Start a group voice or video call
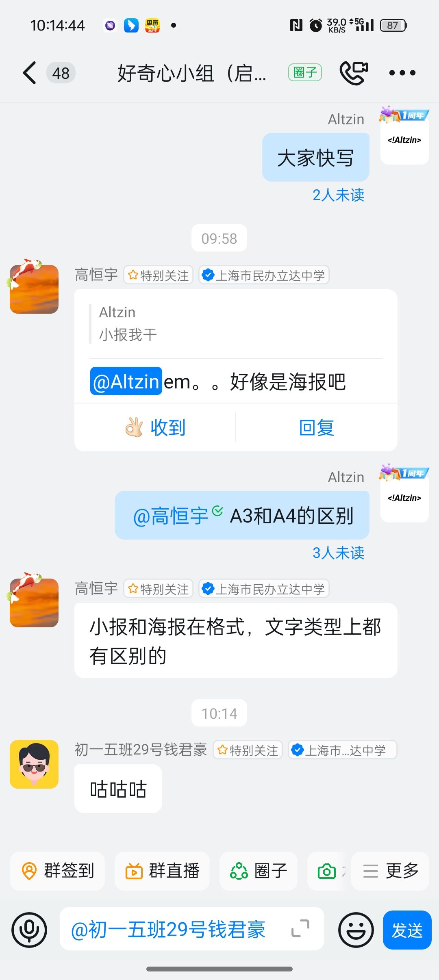Screen dimensions: 439x980 pyautogui.click(x=354, y=73)
